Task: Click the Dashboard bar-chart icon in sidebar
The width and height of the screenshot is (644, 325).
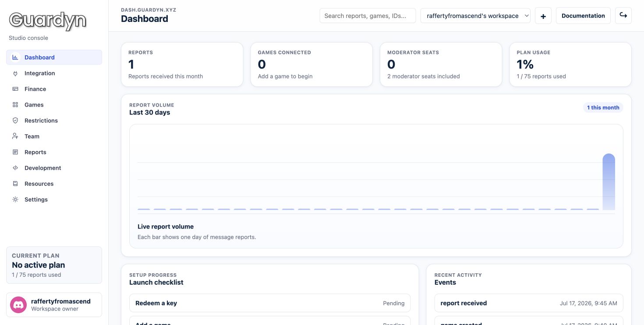Action: pos(15,57)
